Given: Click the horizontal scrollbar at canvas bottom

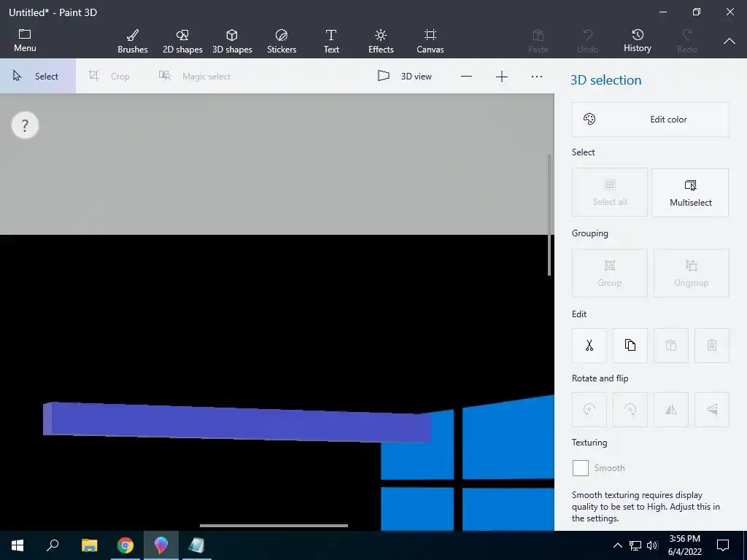Looking at the screenshot, I should [x=274, y=526].
